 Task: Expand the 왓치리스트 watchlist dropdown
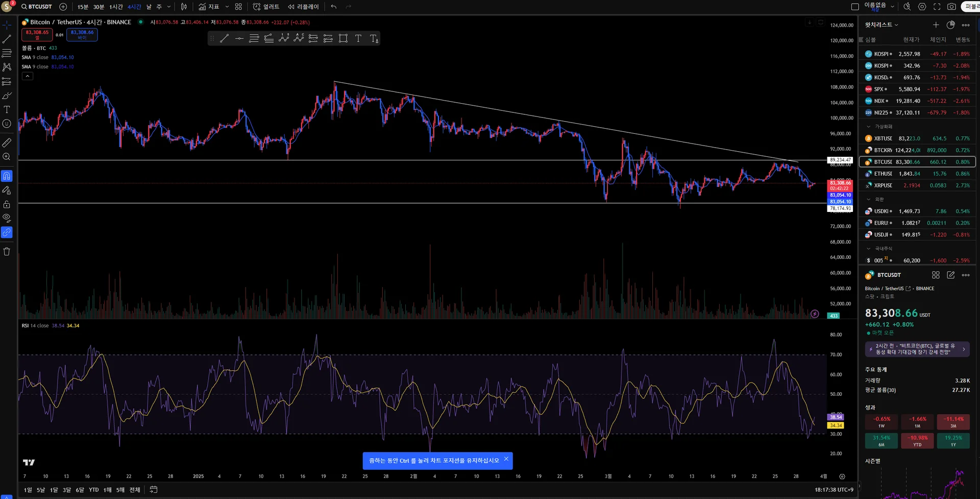(x=881, y=25)
